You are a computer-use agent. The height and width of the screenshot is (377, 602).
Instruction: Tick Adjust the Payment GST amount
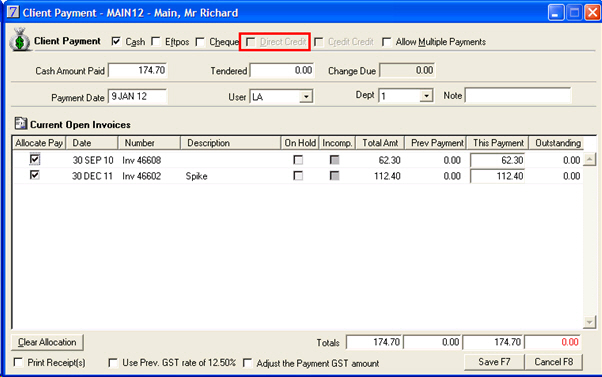(248, 363)
